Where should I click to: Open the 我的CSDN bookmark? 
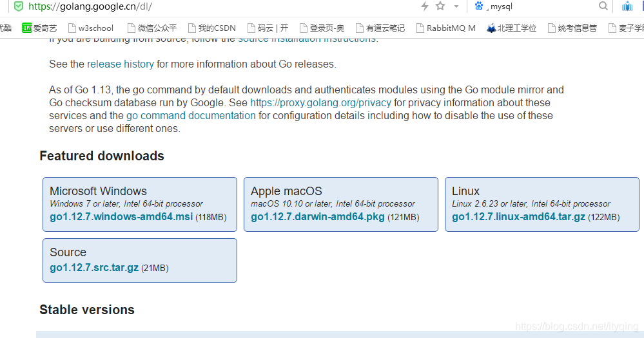pyautogui.click(x=212, y=28)
